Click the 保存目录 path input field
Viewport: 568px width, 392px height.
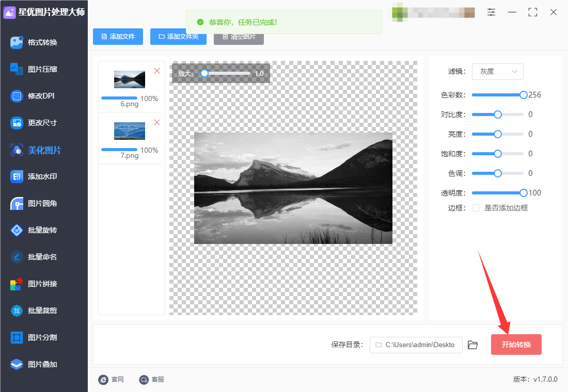[x=416, y=345]
